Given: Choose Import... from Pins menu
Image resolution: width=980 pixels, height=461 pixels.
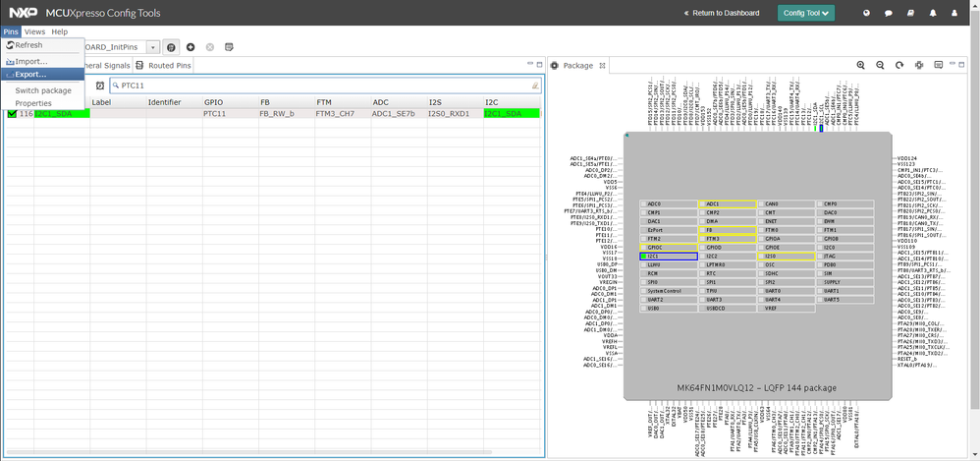Looking at the screenshot, I should pyautogui.click(x=42, y=61).
